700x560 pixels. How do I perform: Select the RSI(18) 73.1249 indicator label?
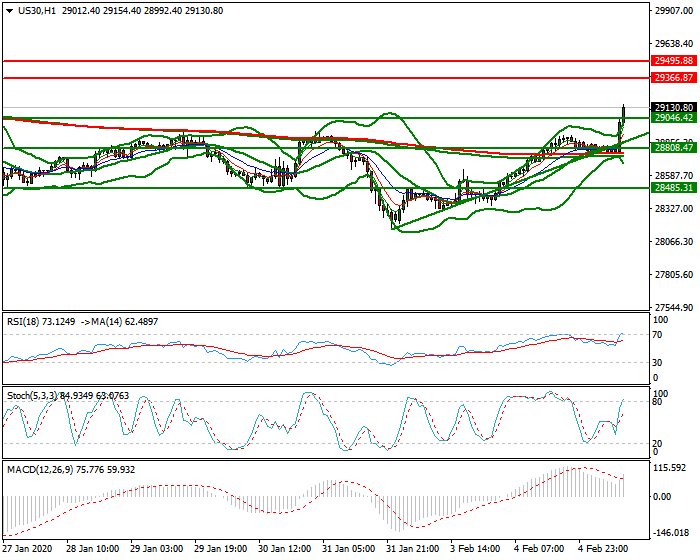(x=41, y=322)
